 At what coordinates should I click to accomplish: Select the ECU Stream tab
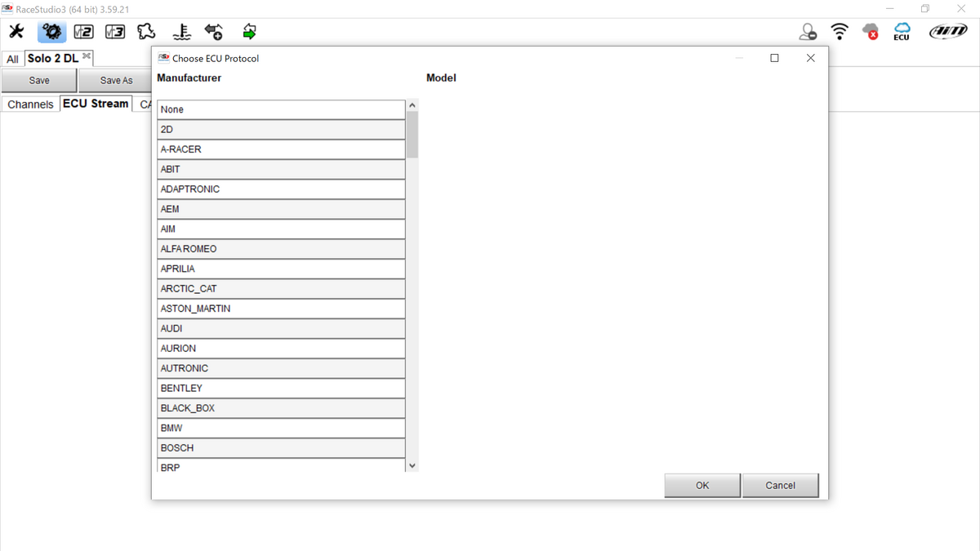coord(96,104)
